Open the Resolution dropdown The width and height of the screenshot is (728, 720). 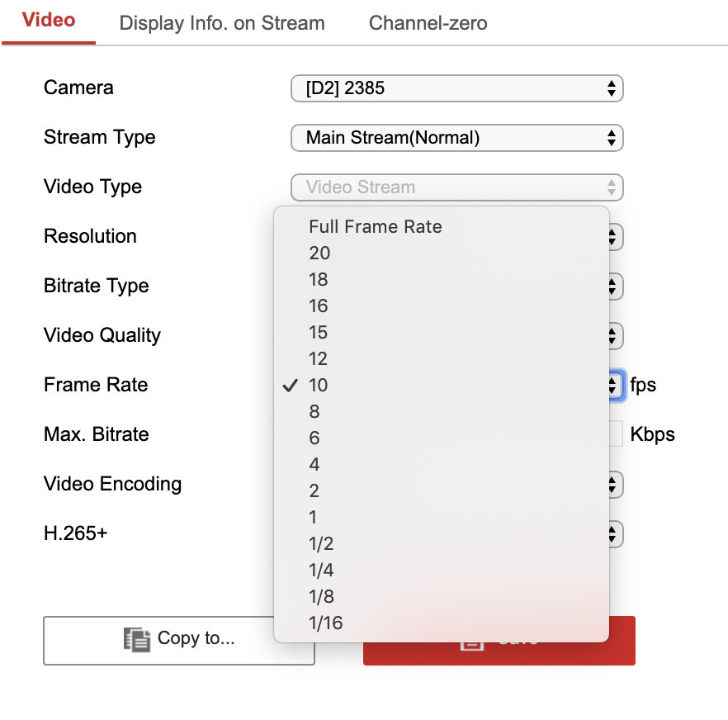click(612, 237)
